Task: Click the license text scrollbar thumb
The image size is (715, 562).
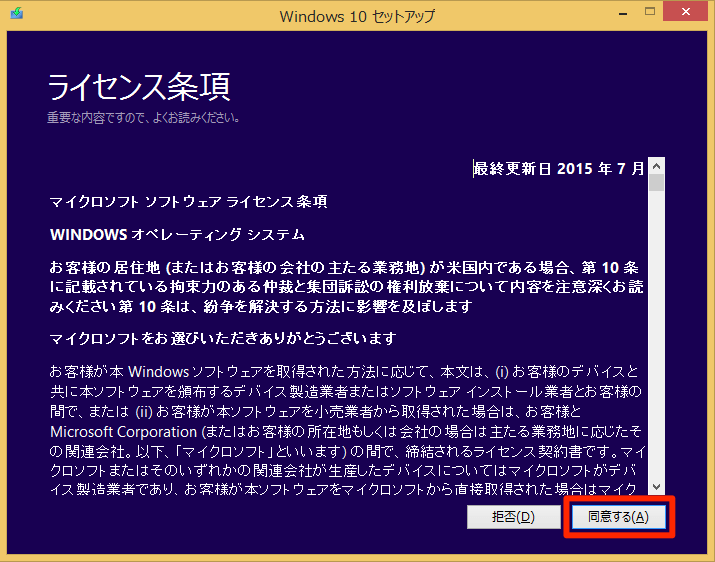Action: 657,183
